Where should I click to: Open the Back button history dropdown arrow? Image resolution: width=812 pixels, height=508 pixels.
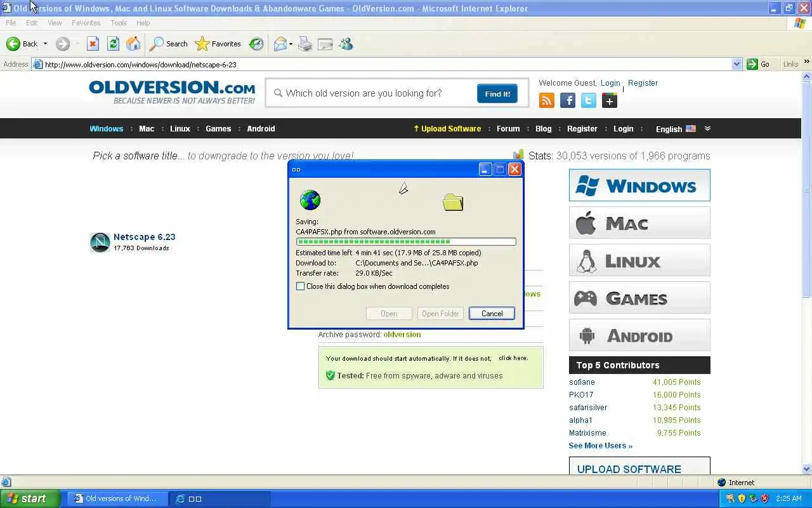click(x=45, y=44)
